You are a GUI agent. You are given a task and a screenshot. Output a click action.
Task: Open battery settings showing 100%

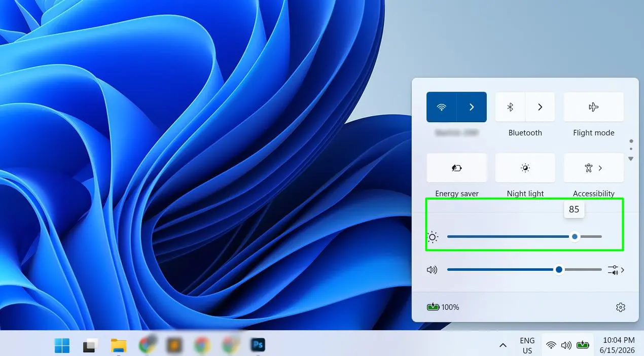443,307
